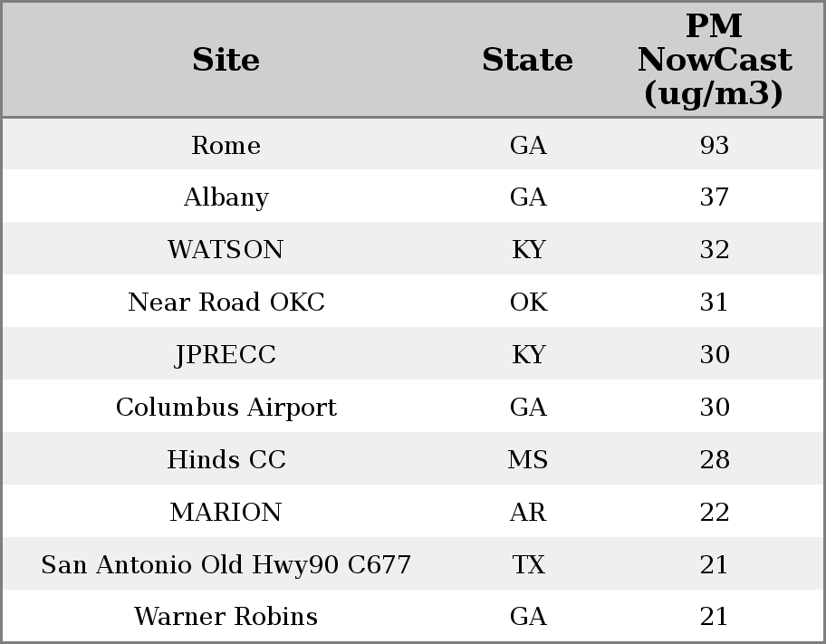Screen dimensions: 826x644
Task: Click San Antonio Old Hwy90 C677 site
Action: (x=226, y=565)
